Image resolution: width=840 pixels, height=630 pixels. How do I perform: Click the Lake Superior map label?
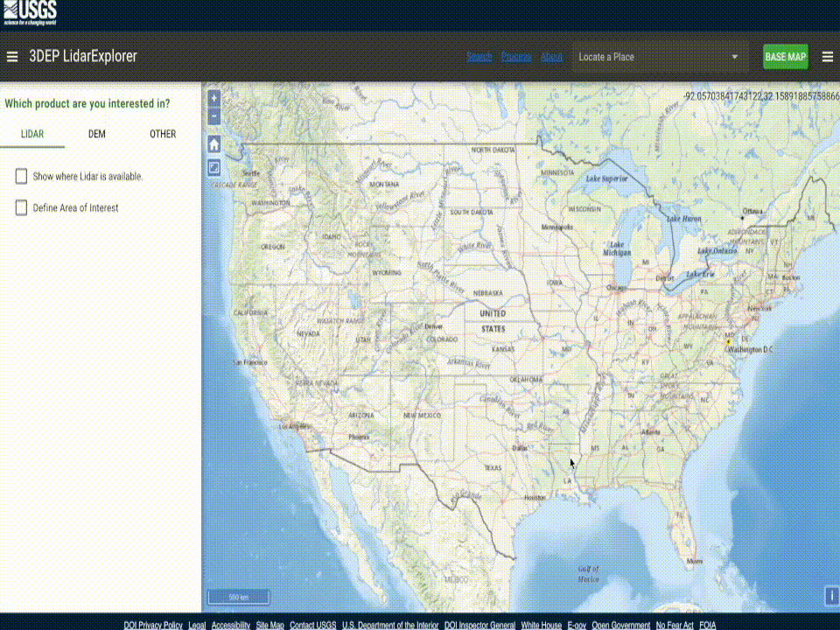tap(606, 178)
